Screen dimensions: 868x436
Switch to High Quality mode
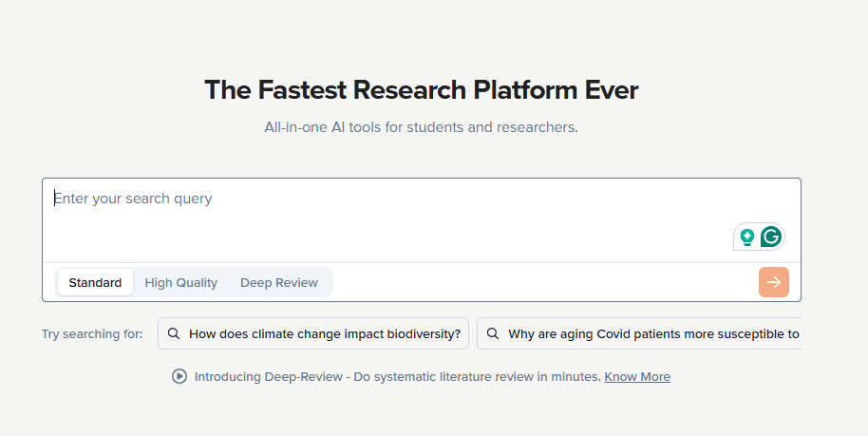tap(181, 282)
